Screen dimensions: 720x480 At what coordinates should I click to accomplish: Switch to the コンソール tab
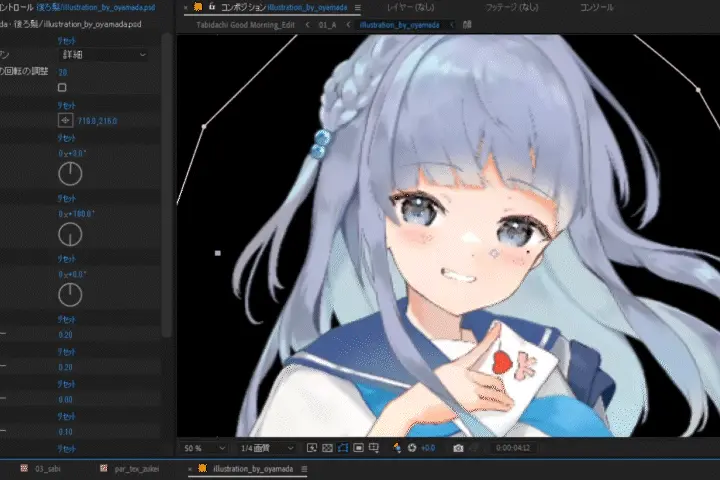[x=596, y=7]
